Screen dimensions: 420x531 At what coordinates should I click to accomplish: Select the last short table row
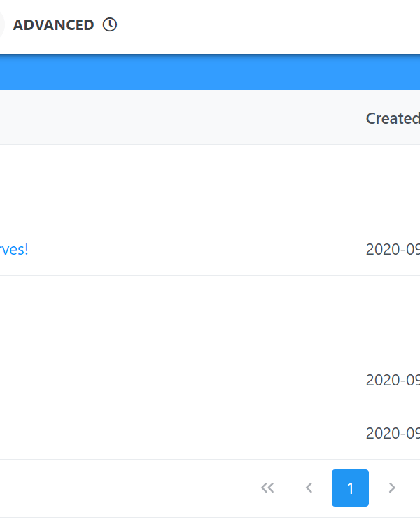pyautogui.click(x=175, y=433)
